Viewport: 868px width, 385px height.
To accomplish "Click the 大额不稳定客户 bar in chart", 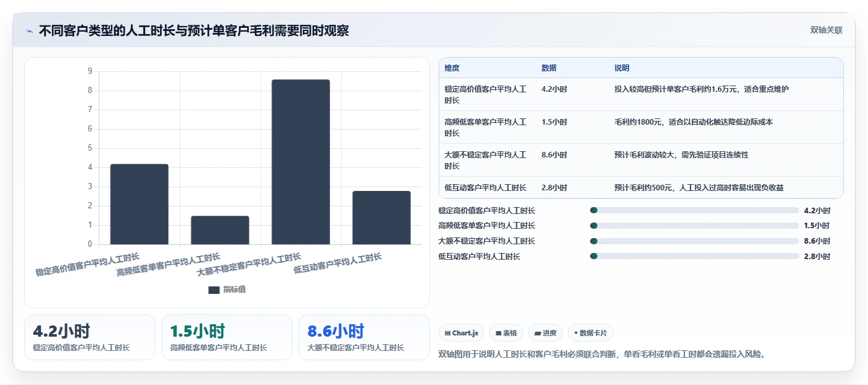I will coord(301,162).
